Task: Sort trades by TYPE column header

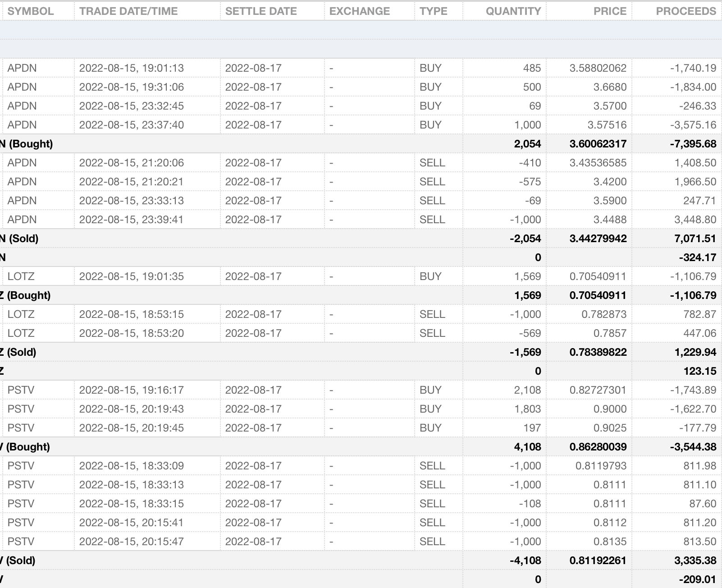Action: point(433,11)
